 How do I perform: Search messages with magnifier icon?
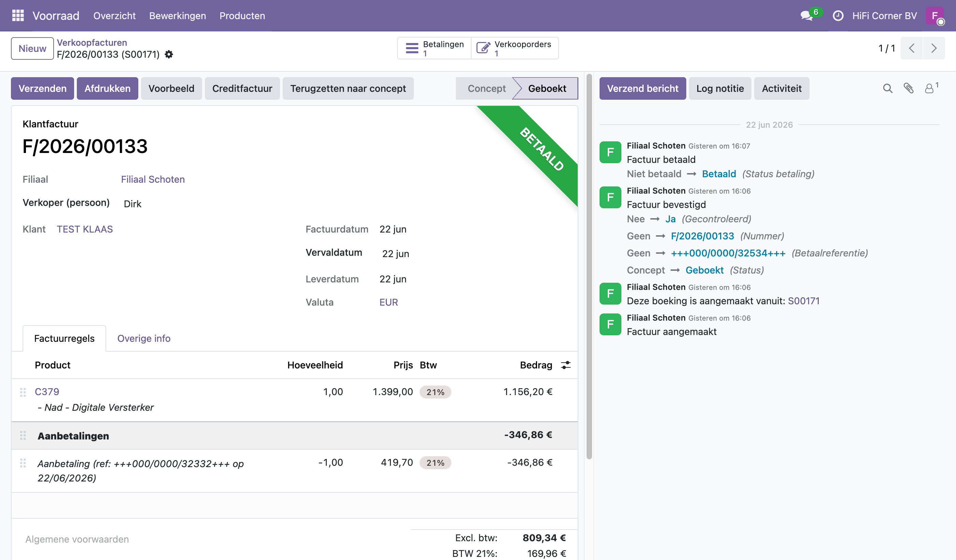[x=887, y=88]
